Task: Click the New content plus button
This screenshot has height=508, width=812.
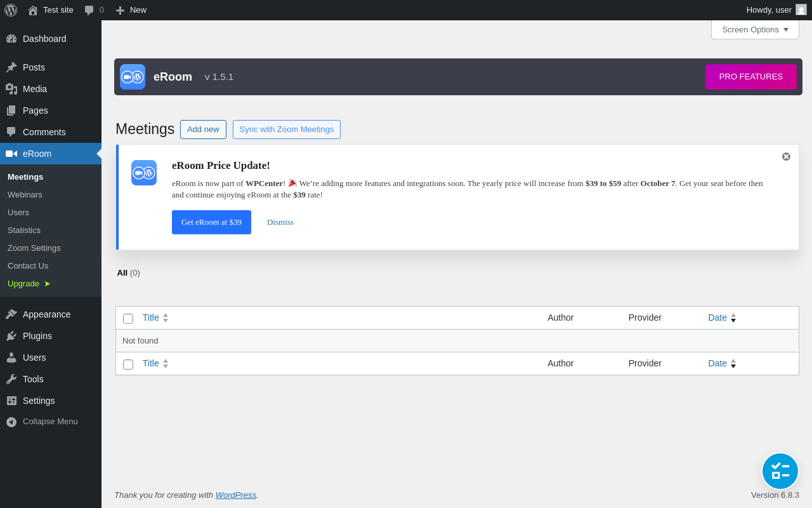Action: [131, 10]
